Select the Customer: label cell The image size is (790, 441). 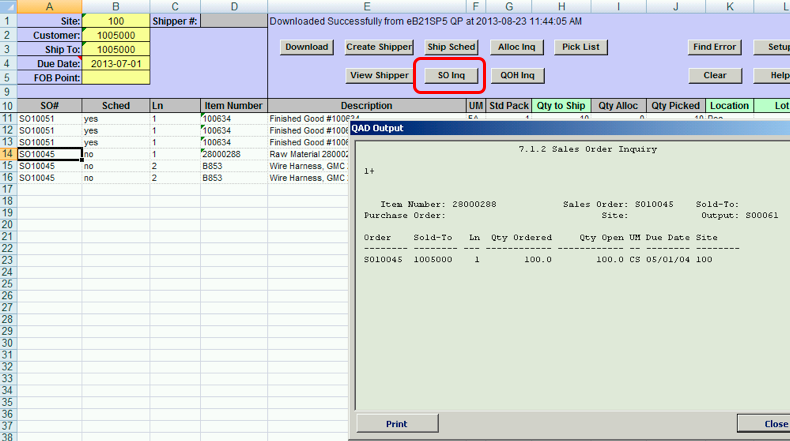point(49,35)
